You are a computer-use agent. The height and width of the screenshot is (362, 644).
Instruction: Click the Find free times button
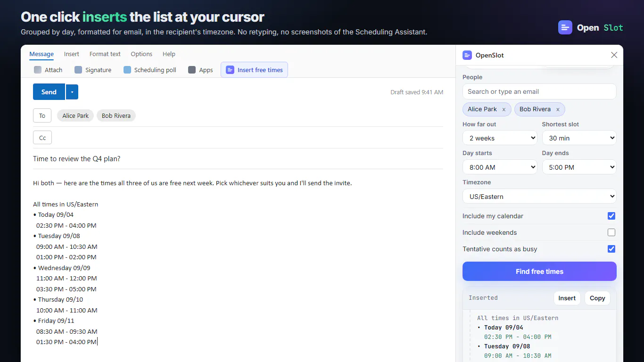tap(539, 271)
